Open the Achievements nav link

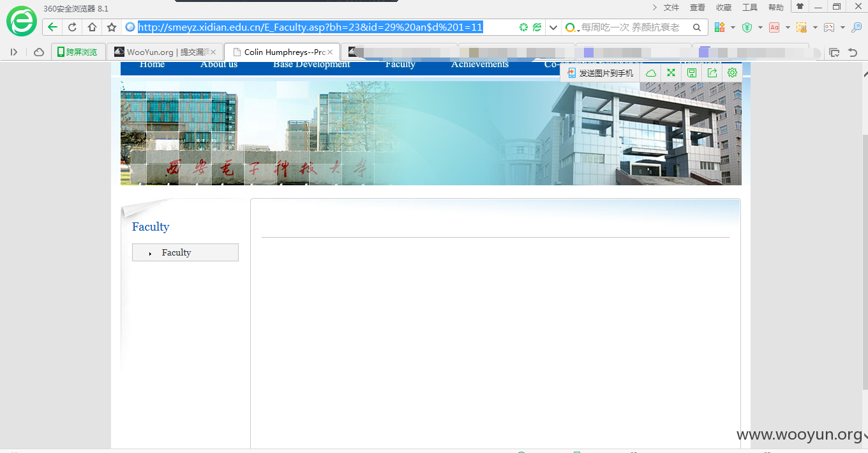point(480,65)
